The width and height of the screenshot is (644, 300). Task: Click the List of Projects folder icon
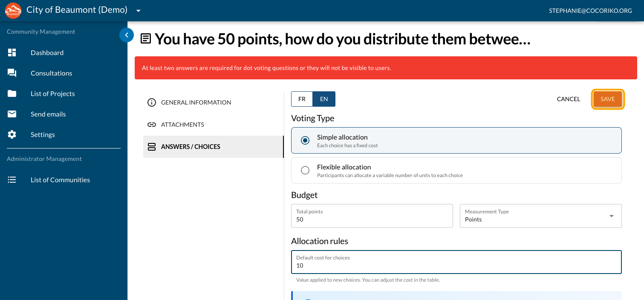(12, 93)
